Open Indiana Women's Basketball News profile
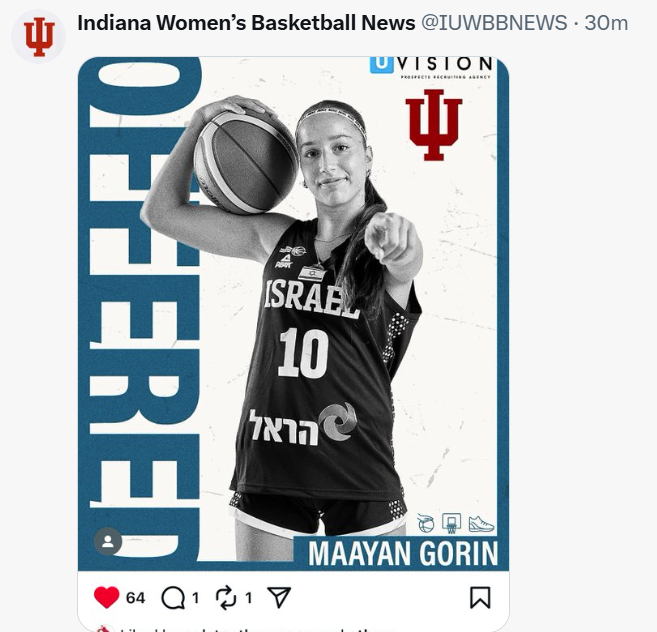Viewport: 657px width, 632px height. (246, 23)
